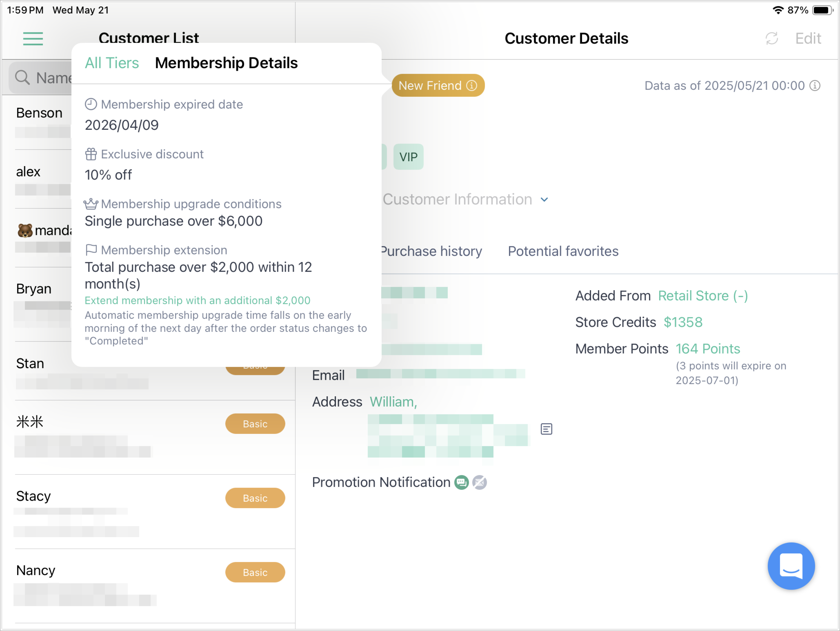
Task: Click the Edit button
Action: click(808, 38)
